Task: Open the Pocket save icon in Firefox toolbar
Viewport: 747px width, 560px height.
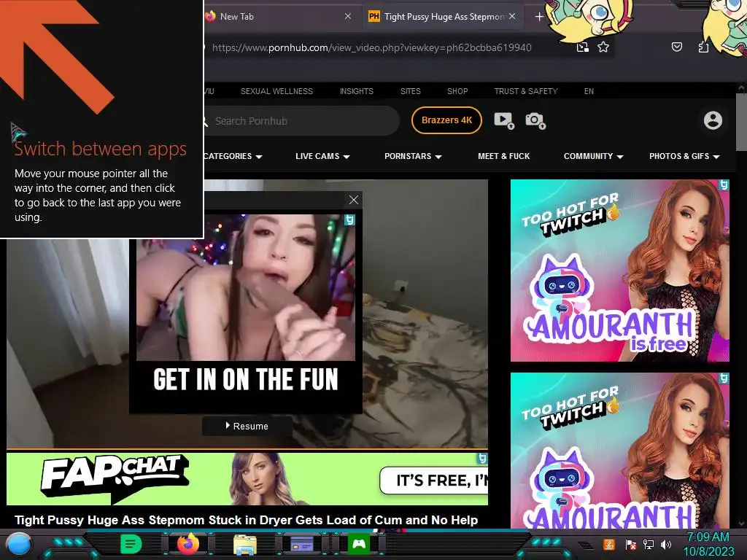Action: [676, 47]
